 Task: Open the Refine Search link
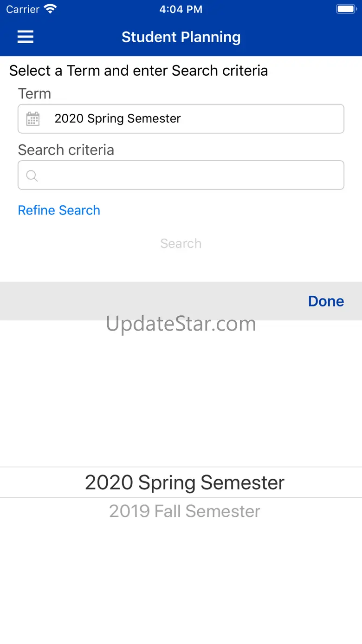59,210
